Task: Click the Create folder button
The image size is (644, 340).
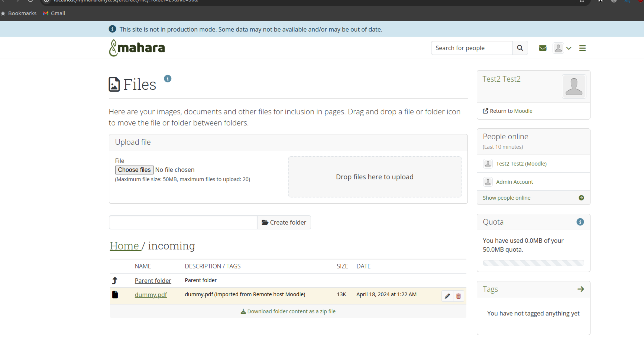Action: (x=284, y=222)
